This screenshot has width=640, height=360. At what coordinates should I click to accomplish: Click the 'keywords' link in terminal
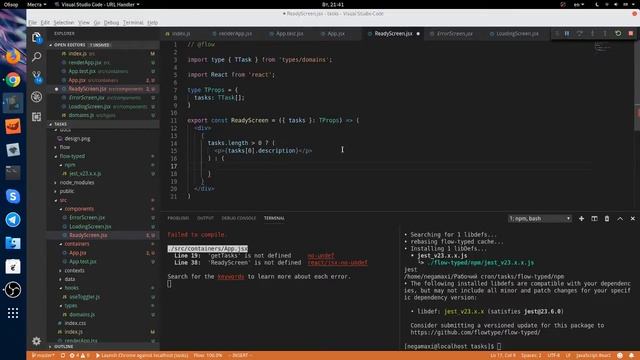click(231, 277)
